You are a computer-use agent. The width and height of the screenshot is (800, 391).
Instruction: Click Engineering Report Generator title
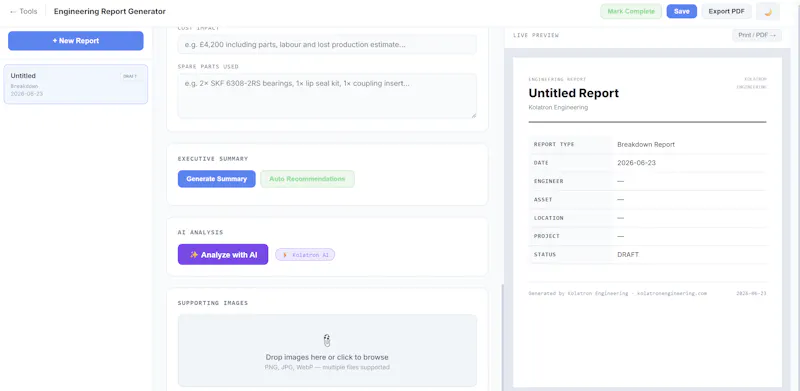110,11
